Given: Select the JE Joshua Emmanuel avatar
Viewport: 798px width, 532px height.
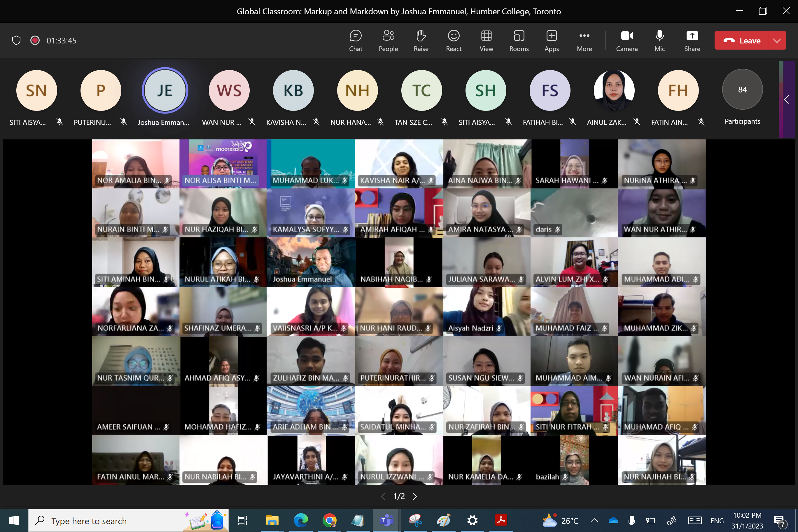Looking at the screenshot, I should [x=165, y=90].
